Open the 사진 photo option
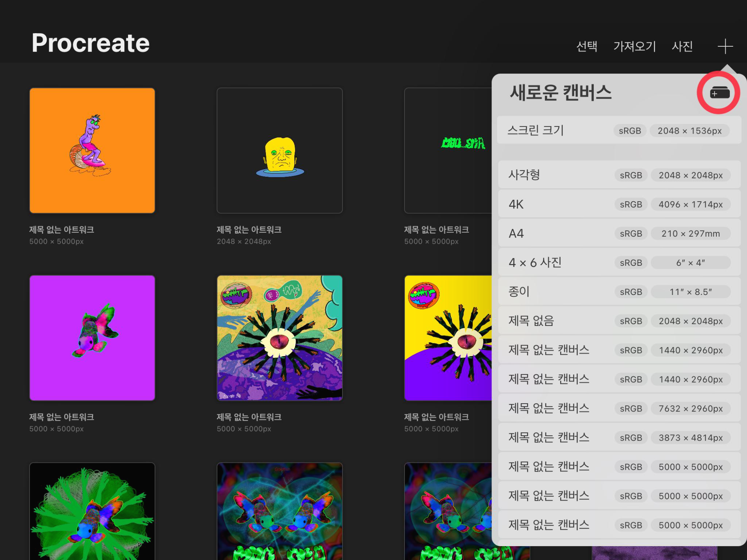747x560 pixels. pyautogui.click(x=682, y=46)
